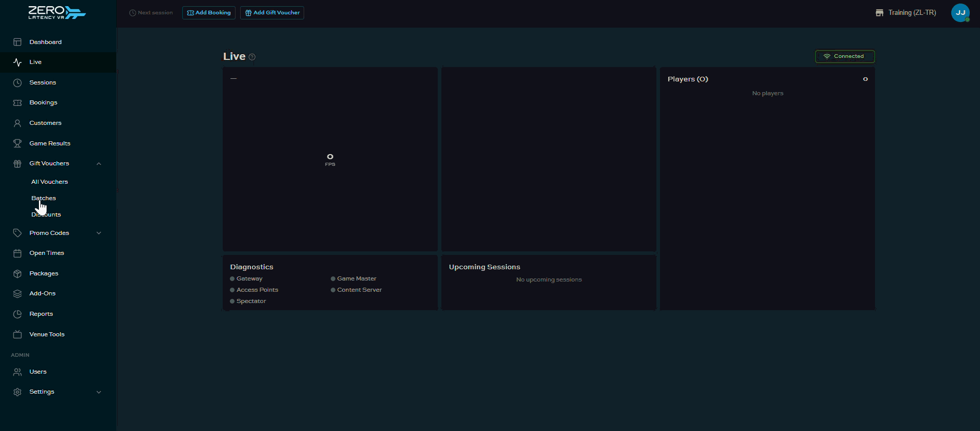Select Batches under Gift Vouchers
This screenshot has width=980, height=431.
click(44, 198)
